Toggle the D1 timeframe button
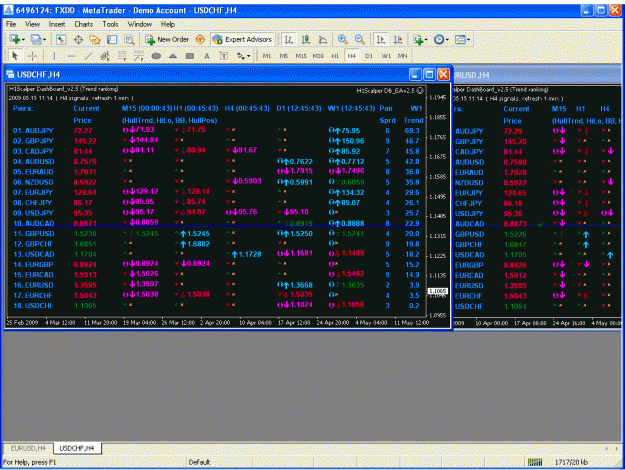Image resolution: width=625 pixels, height=470 pixels. click(x=369, y=56)
